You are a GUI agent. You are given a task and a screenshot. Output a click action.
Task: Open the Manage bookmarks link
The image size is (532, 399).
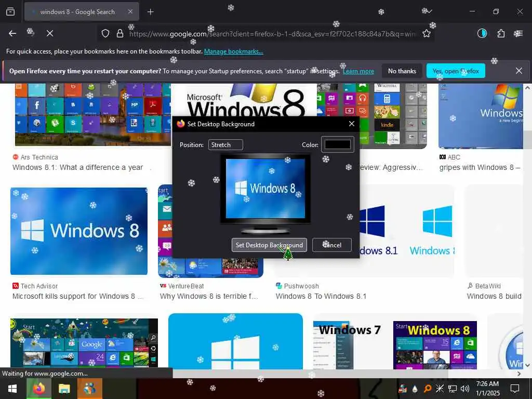click(x=233, y=51)
